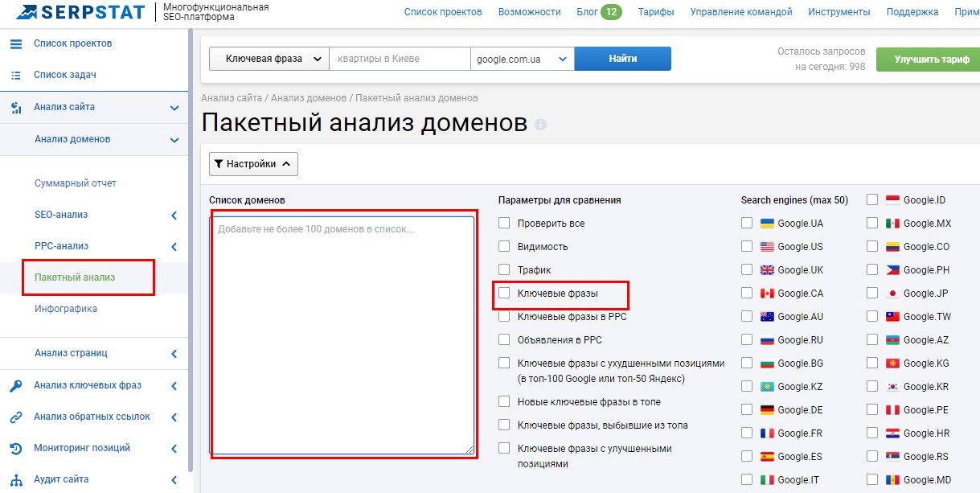Open Тарифы in the top menu

tap(656, 12)
